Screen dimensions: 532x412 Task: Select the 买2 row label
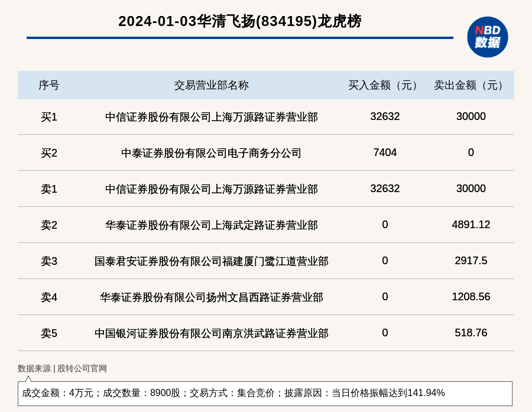coord(49,153)
